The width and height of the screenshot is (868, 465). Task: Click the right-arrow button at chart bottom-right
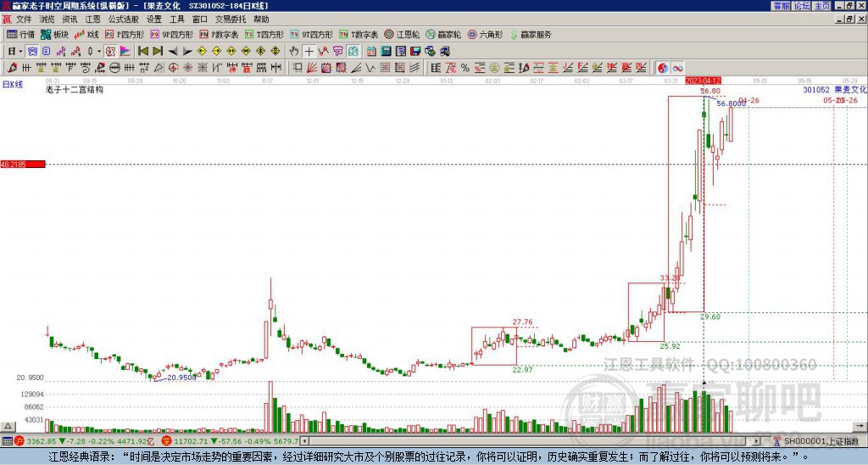(x=860, y=426)
